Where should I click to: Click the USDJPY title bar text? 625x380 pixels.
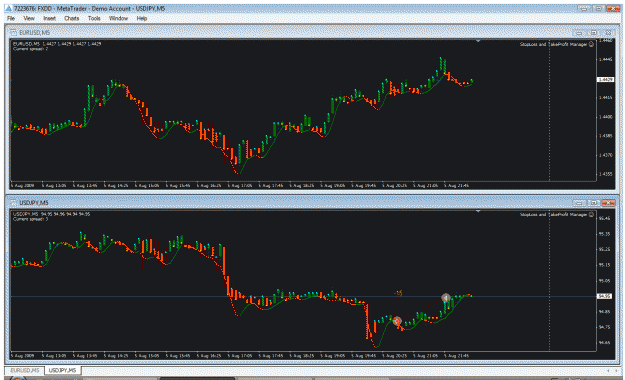[34, 203]
